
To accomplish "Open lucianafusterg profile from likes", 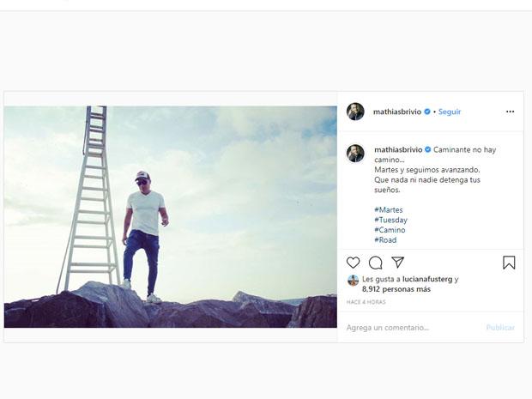I will tap(427, 279).
